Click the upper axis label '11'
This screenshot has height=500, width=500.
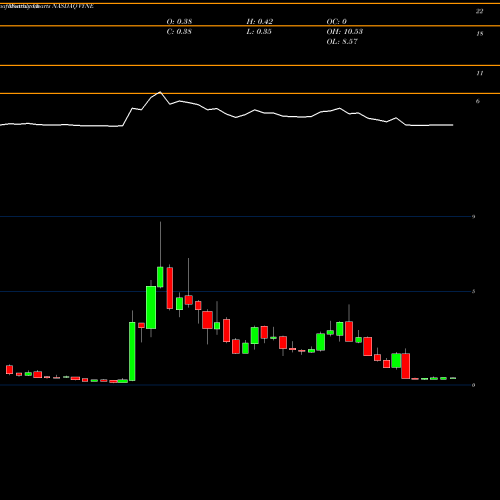(480, 73)
